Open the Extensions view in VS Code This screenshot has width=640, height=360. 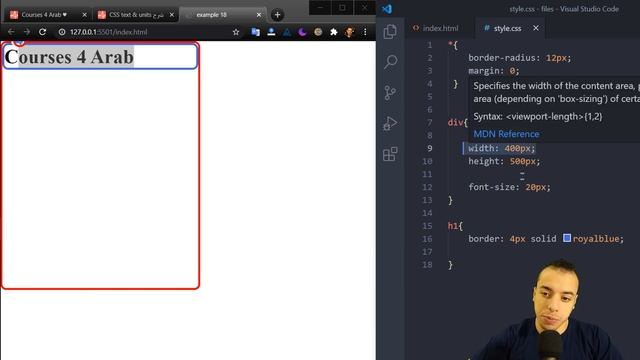click(x=390, y=154)
